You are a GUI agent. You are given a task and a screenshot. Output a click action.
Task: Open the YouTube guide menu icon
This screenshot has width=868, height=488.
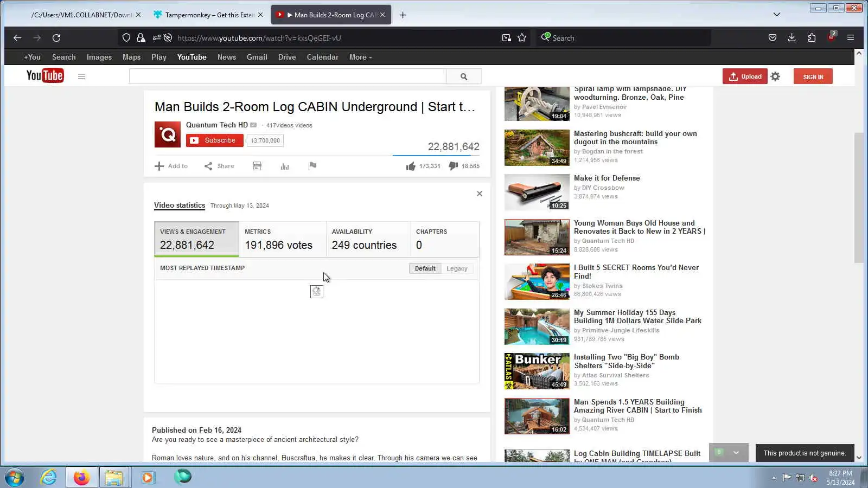click(x=81, y=76)
